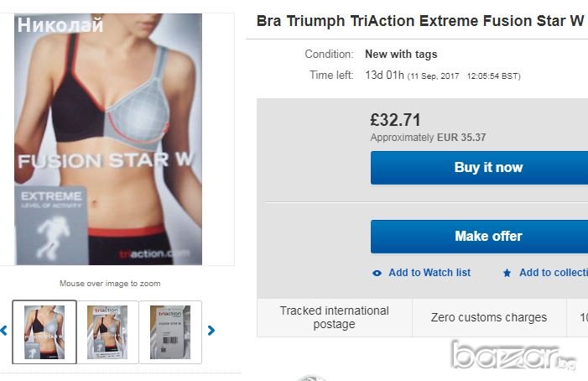Click the Buy it now button

[479, 168]
